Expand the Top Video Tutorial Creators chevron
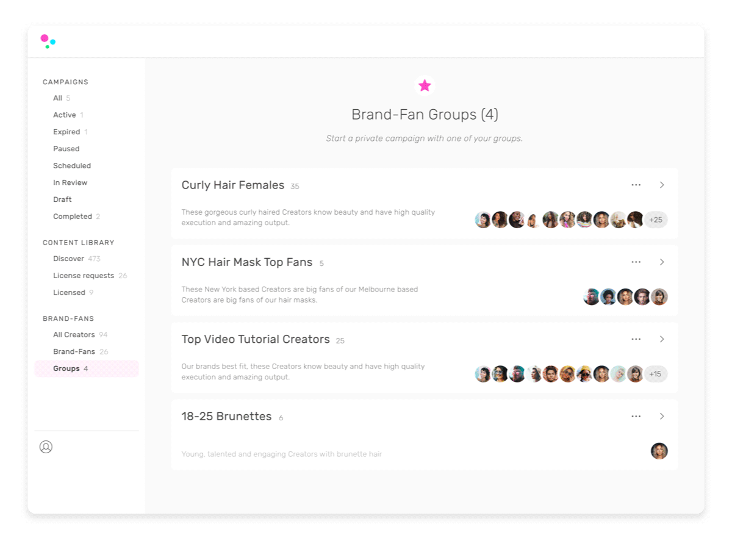This screenshot has height=560, width=732. [x=662, y=339]
